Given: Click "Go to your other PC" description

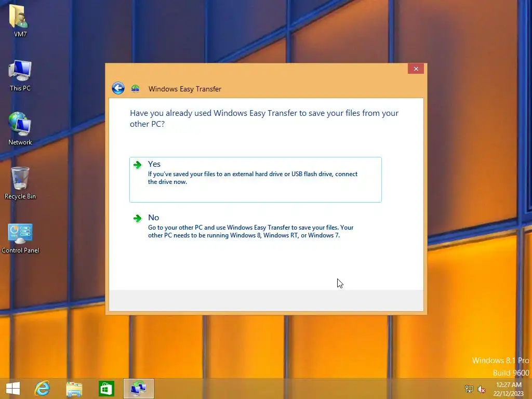Looking at the screenshot, I should click(x=251, y=231).
